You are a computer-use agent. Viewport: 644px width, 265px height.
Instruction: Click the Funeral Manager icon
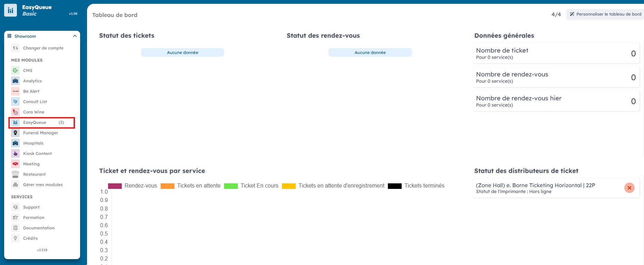pos(15,133)
